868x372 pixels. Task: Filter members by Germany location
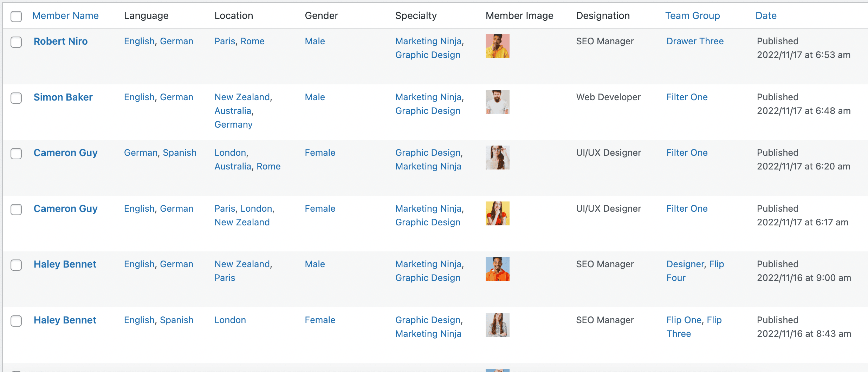[x=233, y=125]
